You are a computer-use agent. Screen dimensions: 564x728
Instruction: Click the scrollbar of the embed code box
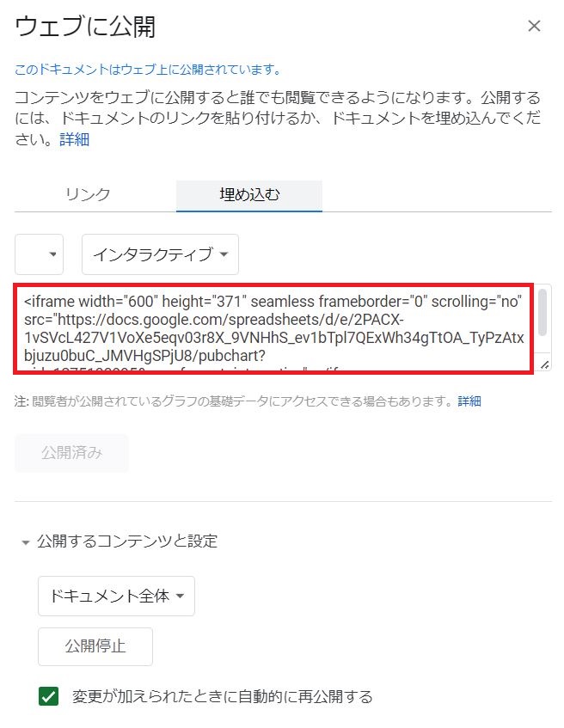click(543, 311)
